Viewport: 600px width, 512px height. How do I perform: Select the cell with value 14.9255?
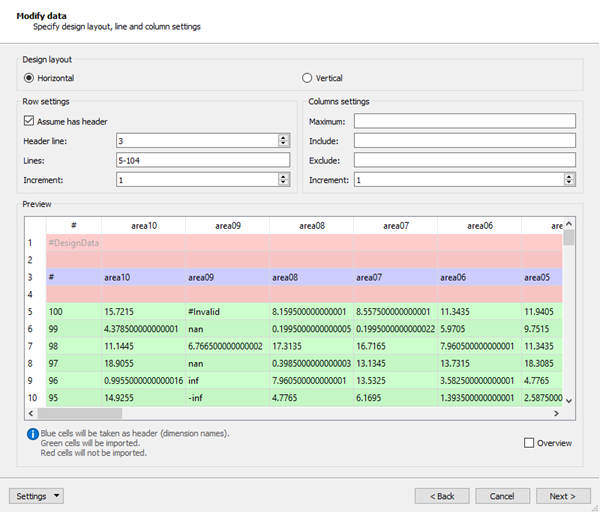(144, 398)
